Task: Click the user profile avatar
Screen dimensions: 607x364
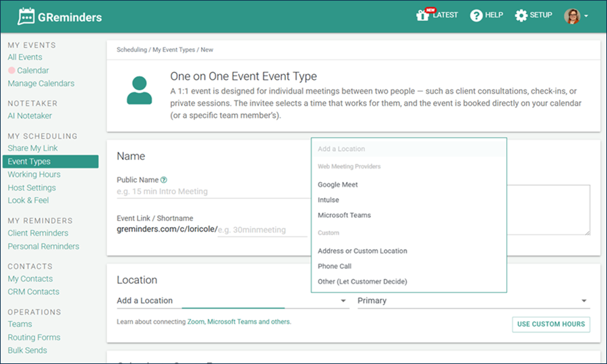Action: click(x=572, y=16)
